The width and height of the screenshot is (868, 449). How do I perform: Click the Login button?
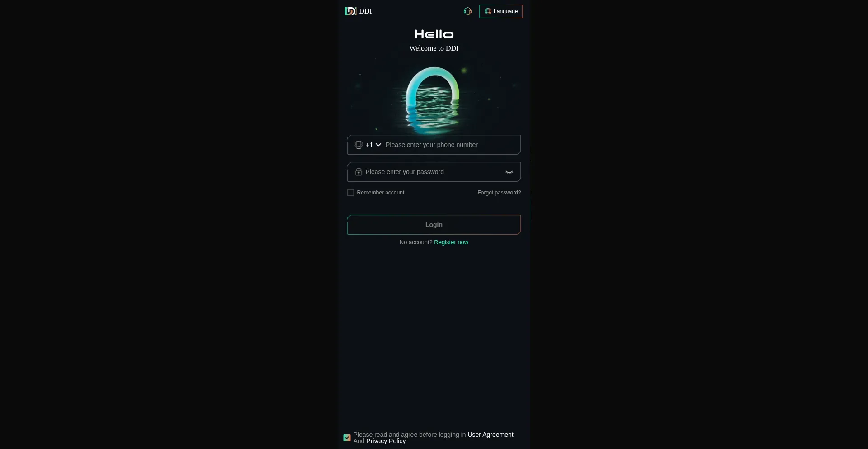[434, 225]
